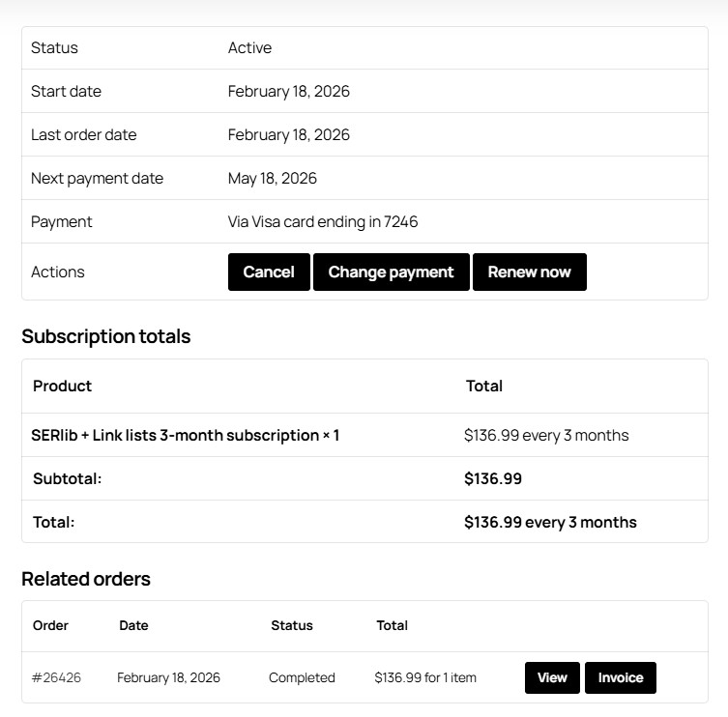Click the Last order date value
728x717 pixels.
tap(289, 135)
